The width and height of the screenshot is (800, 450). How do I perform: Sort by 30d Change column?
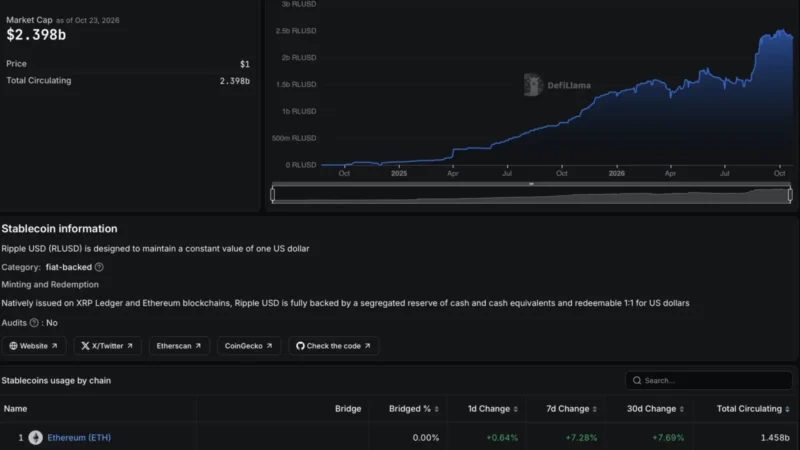point(655,409)
